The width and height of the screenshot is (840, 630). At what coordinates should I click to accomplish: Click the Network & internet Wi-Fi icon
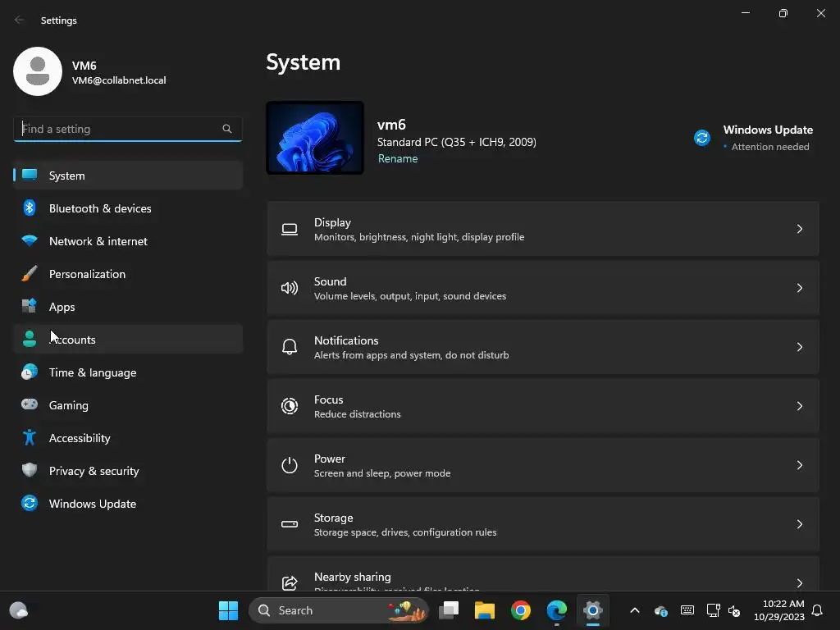coord(30,240)
